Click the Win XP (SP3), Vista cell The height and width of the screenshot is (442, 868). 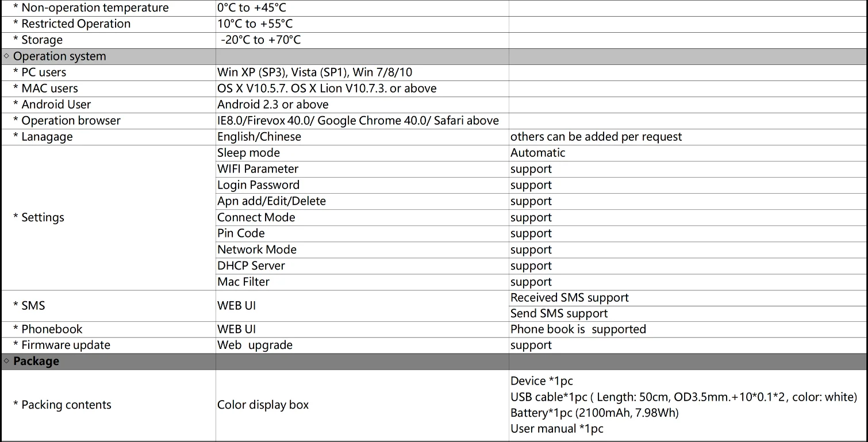point(314,72)
